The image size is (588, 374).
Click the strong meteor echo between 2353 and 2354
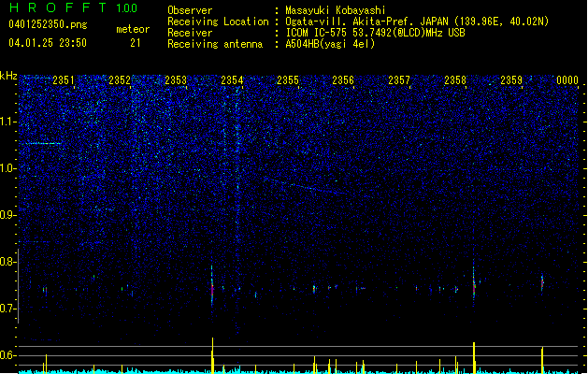coord(212,287)
